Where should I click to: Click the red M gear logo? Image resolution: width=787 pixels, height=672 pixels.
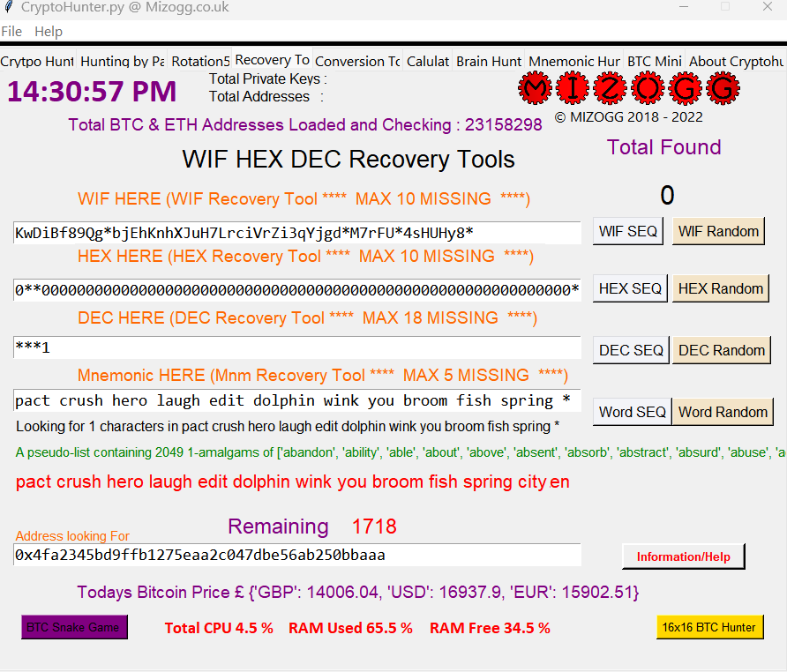click(535, 88)
